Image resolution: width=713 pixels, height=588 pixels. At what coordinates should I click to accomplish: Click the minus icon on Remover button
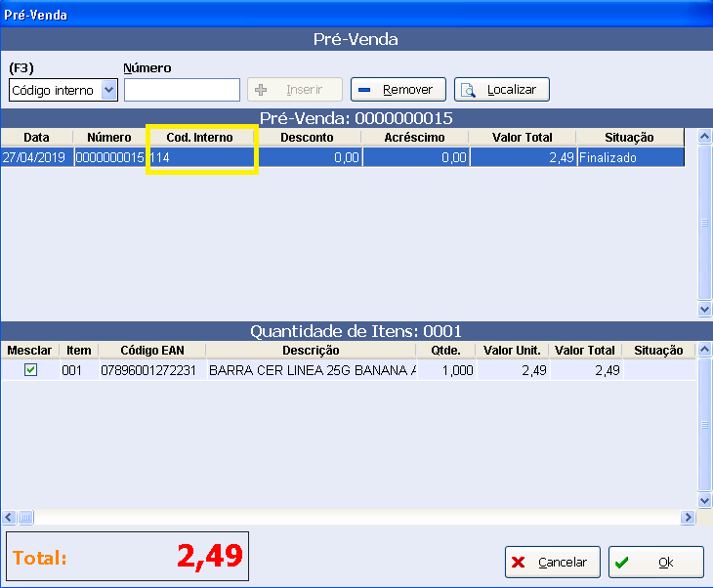(364, 90)
